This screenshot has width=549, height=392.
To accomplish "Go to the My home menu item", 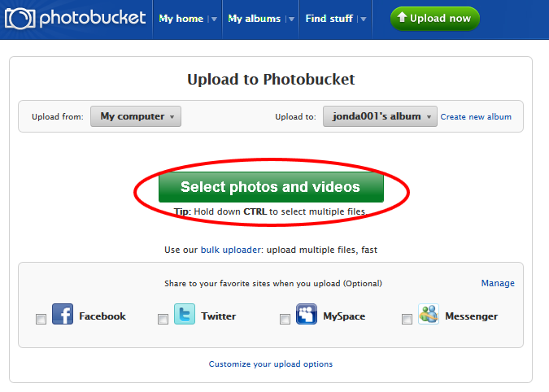I will pyautogui.click(x=181, y=19).
